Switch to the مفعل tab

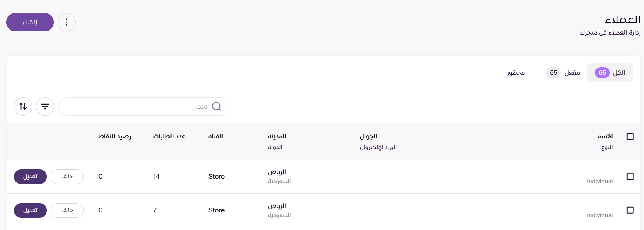coord(563,73)
